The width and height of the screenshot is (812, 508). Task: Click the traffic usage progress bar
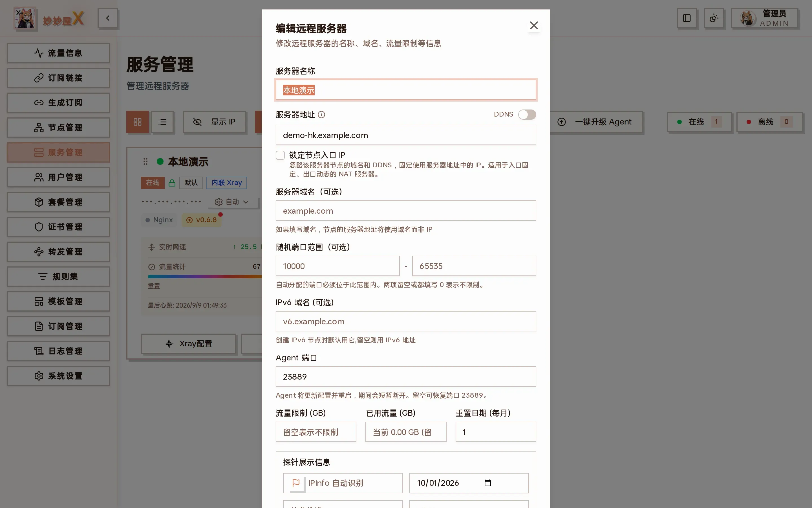click(205, 277)
